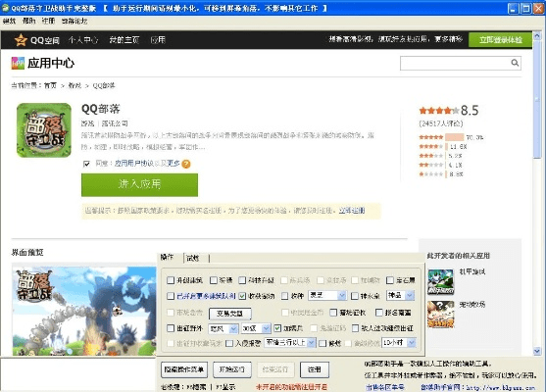
Task: Click the one-star rating row
Action: [x=441, y=174]
